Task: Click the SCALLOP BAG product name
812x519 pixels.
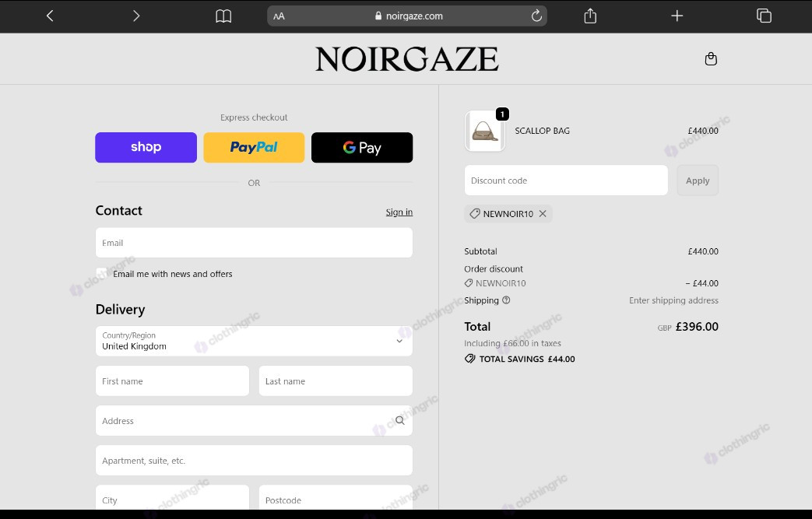Action: coord(542,131)
